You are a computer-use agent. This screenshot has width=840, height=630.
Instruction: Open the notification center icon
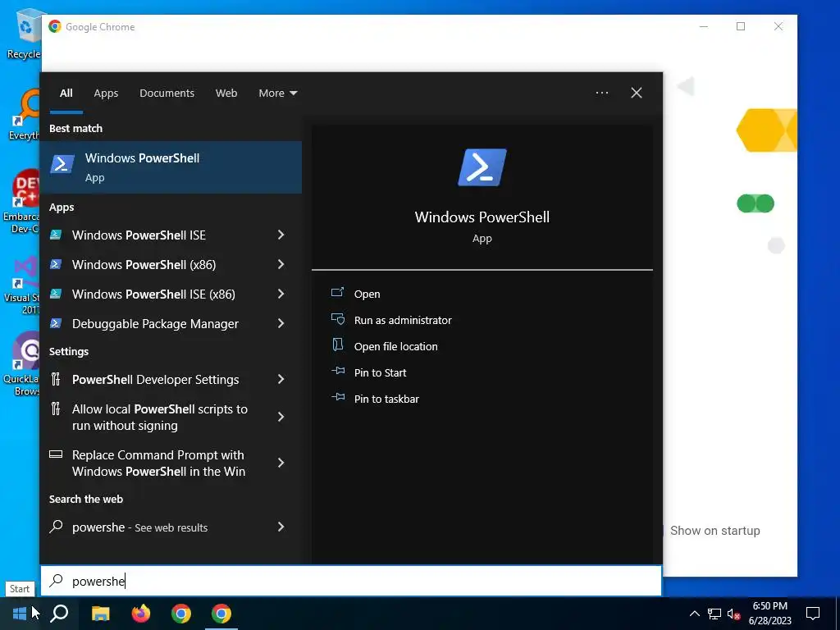click(x=813, y=614)
